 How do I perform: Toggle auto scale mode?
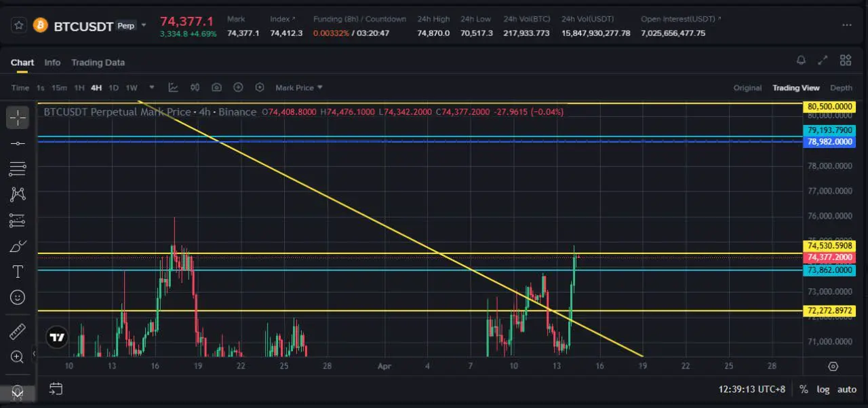tap(847, 390)
